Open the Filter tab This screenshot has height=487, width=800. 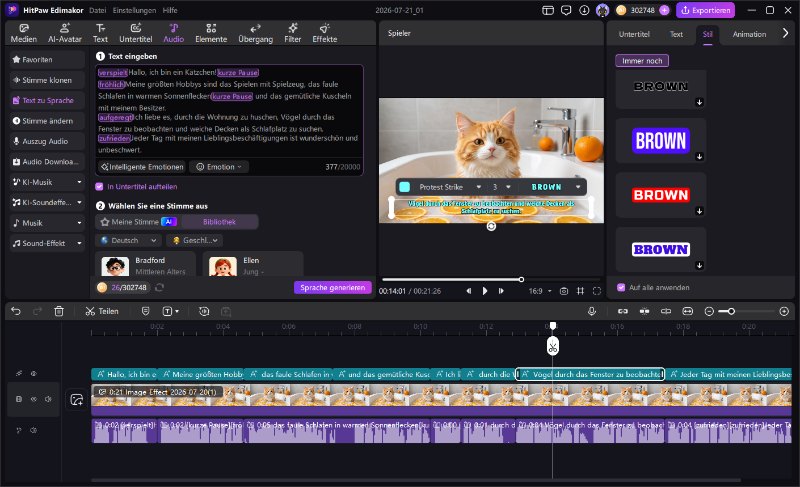[x=293, y=33]
